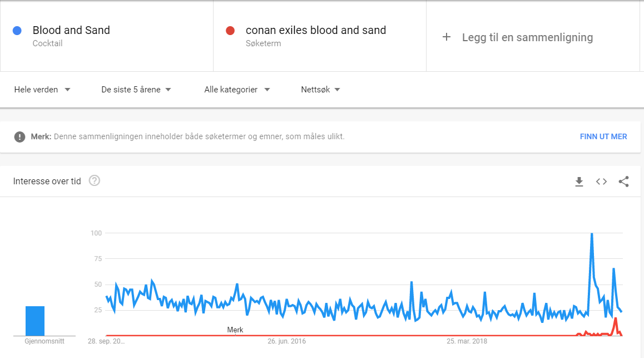Open the Alle kategorier dropdown

(x=237, y=90)
